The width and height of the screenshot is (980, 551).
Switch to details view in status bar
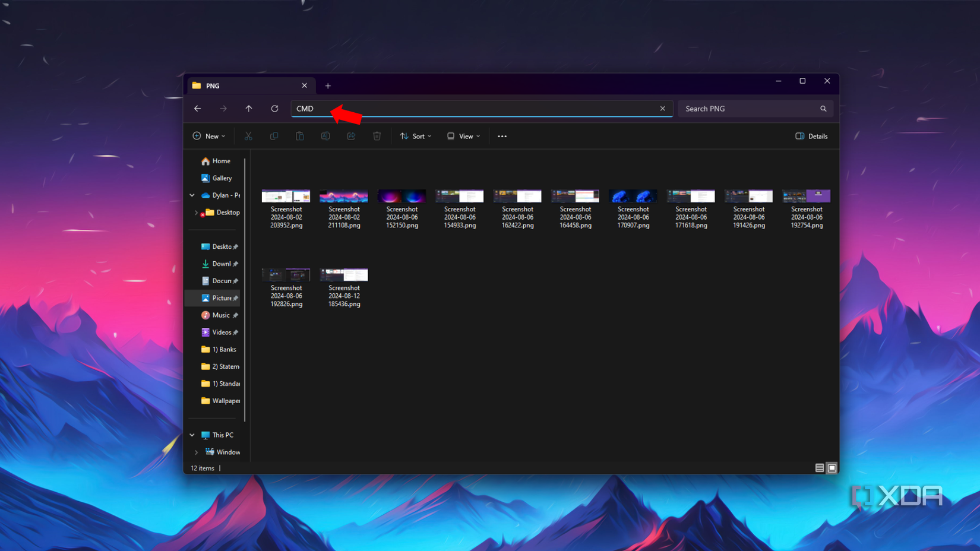[818, 468]
